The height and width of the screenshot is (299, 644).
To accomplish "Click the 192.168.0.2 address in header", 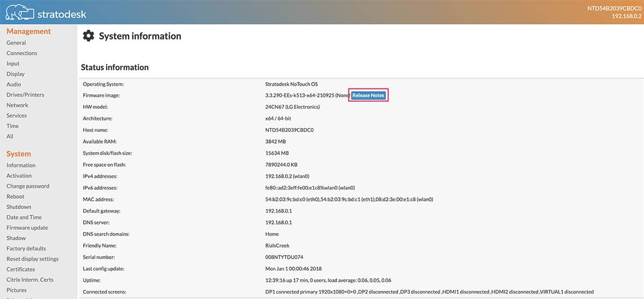I will (626, 16).
